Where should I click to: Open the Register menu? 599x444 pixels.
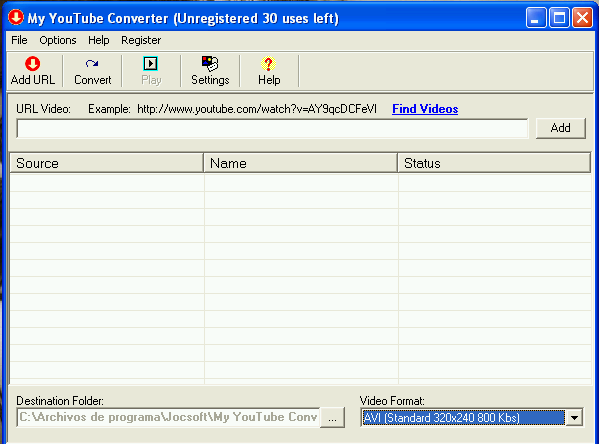pyautogui.click(x=141, y=40)
